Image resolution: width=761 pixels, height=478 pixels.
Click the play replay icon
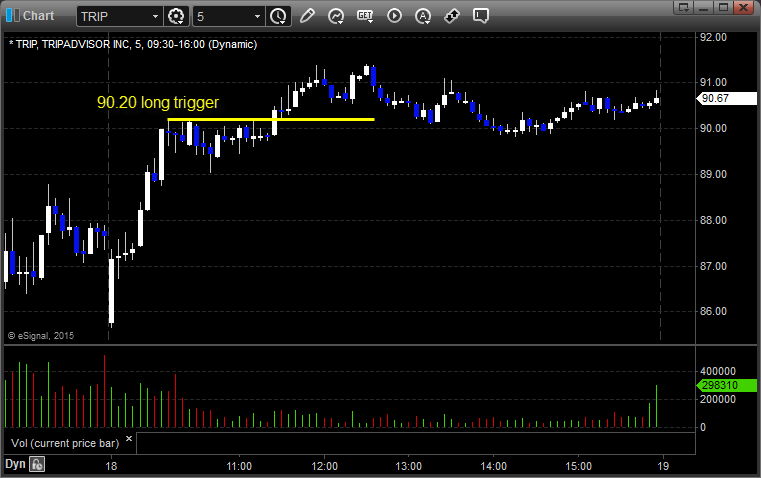(x=394, y=16)
